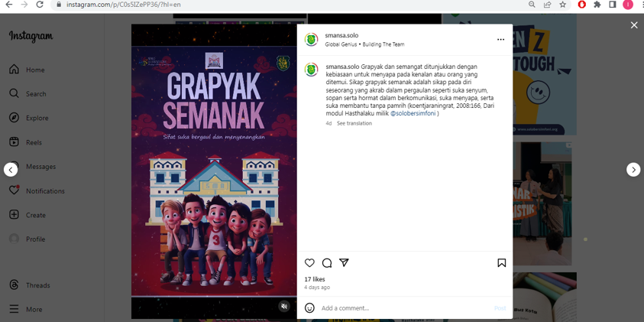Open the emoji picker in the comment box
The height and width of the screenshot is (322, 644).
tap(309, 308)
